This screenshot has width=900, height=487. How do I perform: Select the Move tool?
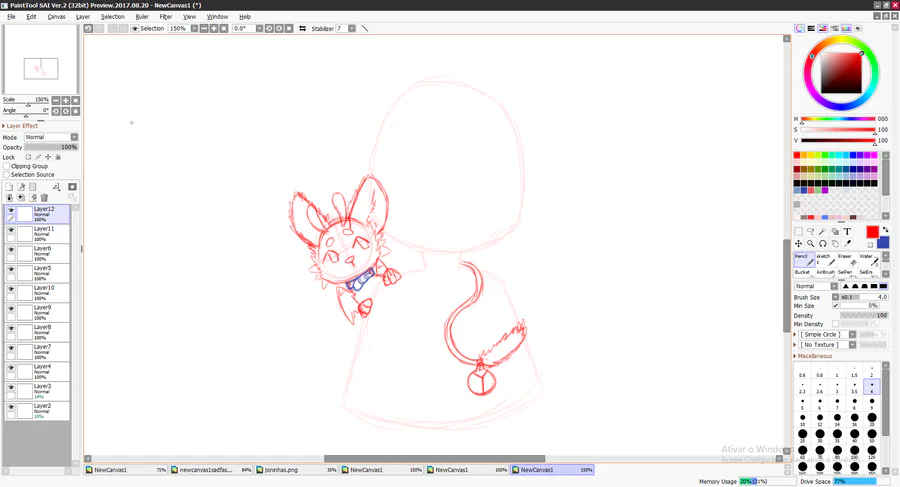click(798, 244)
